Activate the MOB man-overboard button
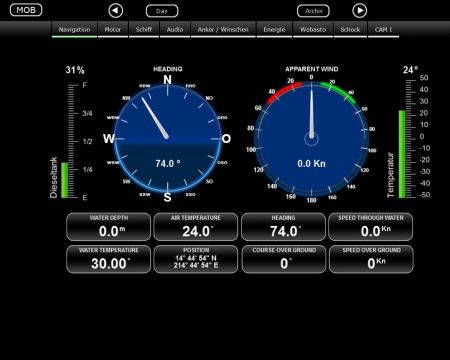Screen dimensions: 450x360 [26, 10]
